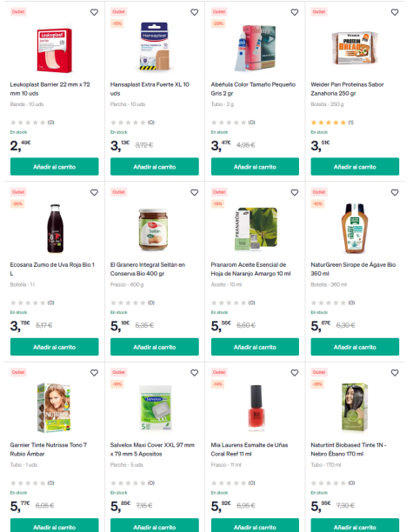View Ecosana grape juice bottle image

tap(55, 229)
